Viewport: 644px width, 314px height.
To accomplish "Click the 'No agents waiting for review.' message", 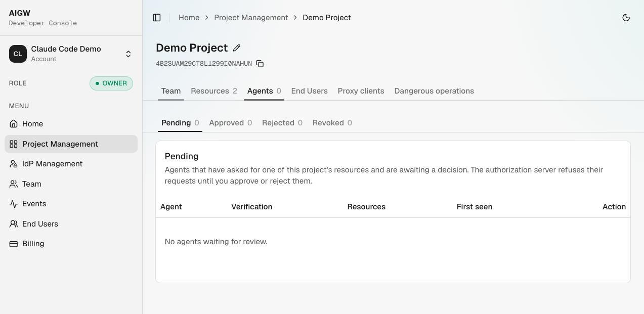I will 216,242.
